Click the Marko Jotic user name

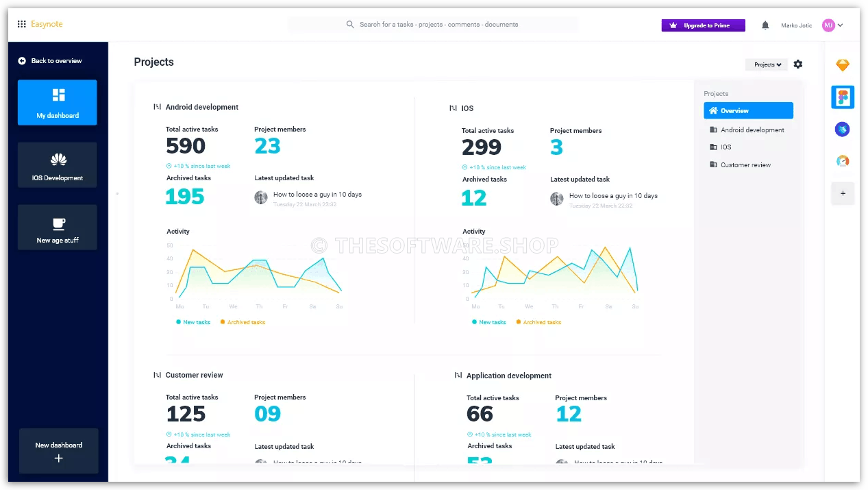tap(796, 25)
